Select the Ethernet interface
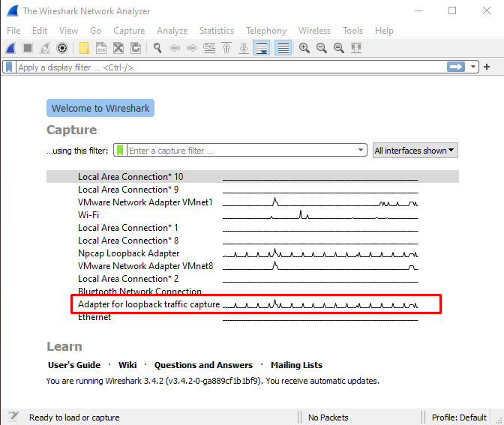Viewport: 504px width, 425px height. click(x=253, y=317)
